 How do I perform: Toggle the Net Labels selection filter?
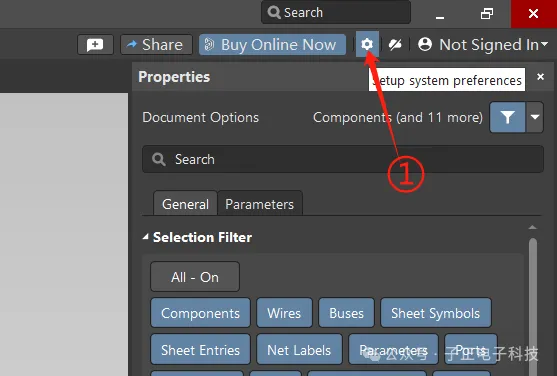[299, 350]
